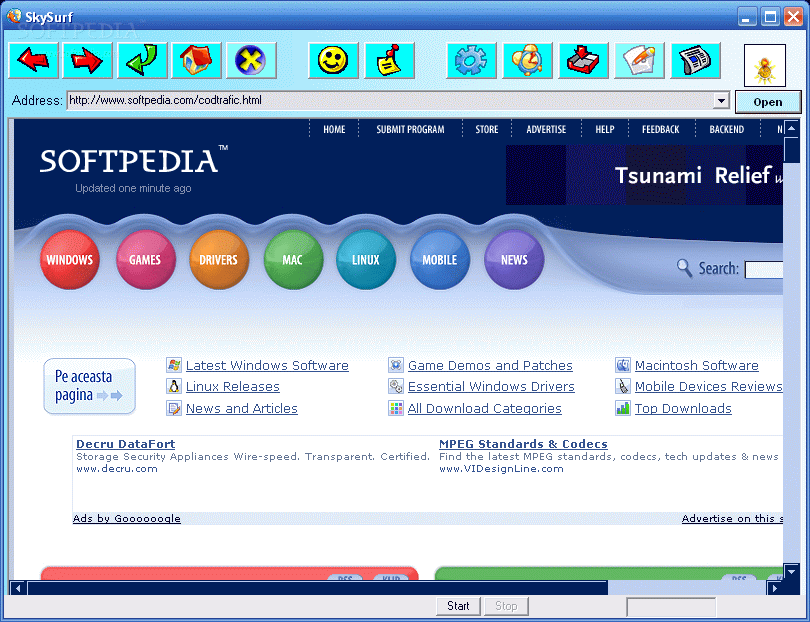The height and width of the screenshot is (622, 810).
Task: Expand the Address bar dropdown arrow
Action: click(721, 100)
